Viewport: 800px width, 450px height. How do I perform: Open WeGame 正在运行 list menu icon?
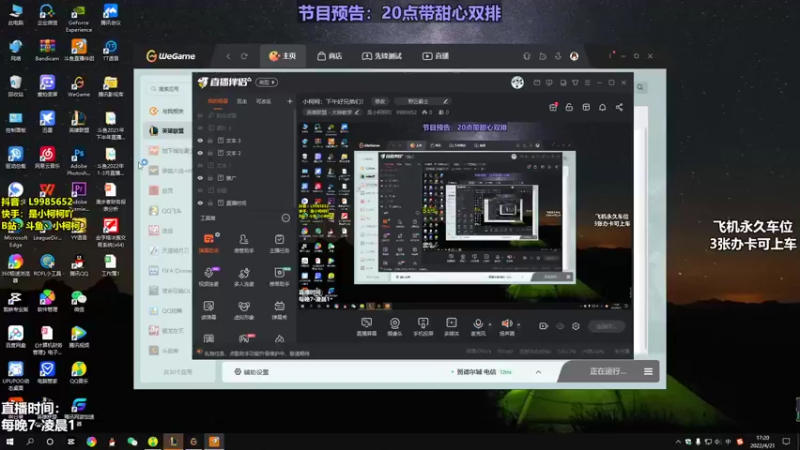point(648,372)
